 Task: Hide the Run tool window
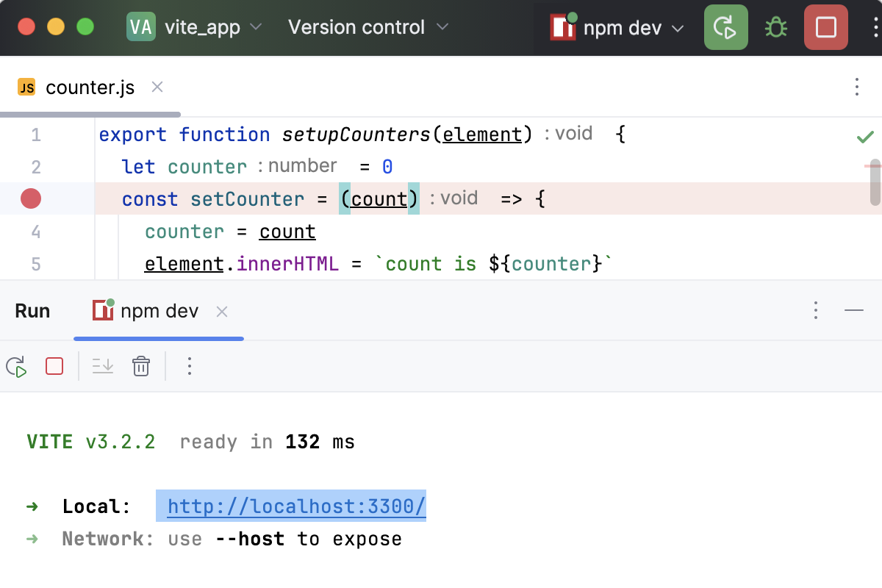click(855, 310)
